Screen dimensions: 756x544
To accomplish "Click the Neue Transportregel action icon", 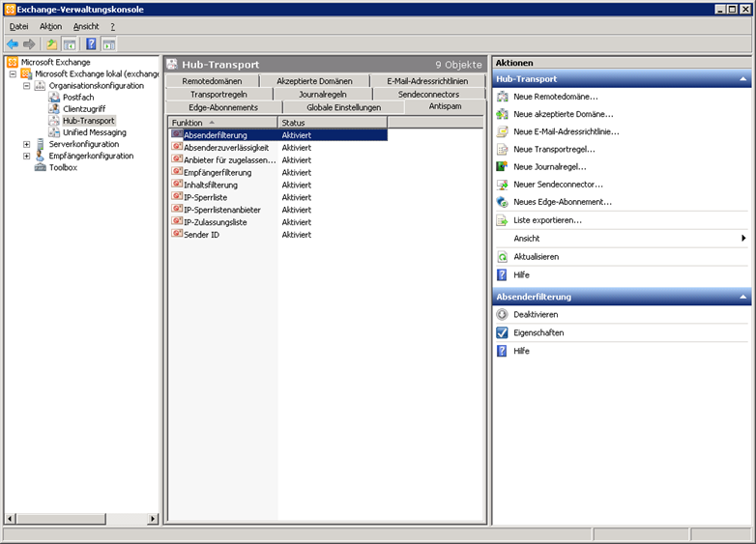I will click(502, 150).
